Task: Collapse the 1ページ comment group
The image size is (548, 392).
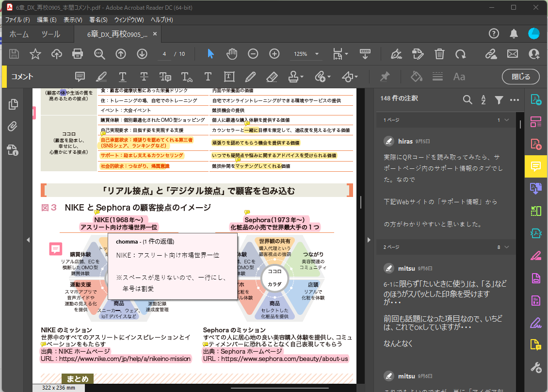Action: [506, 120]
